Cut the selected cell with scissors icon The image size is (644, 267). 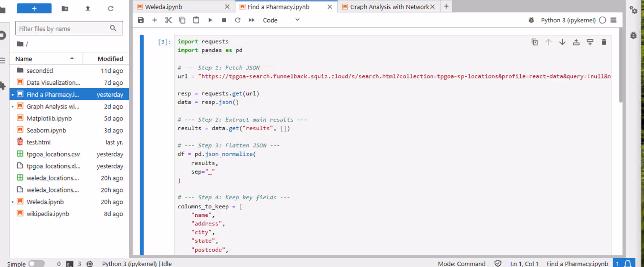[168, 20]
